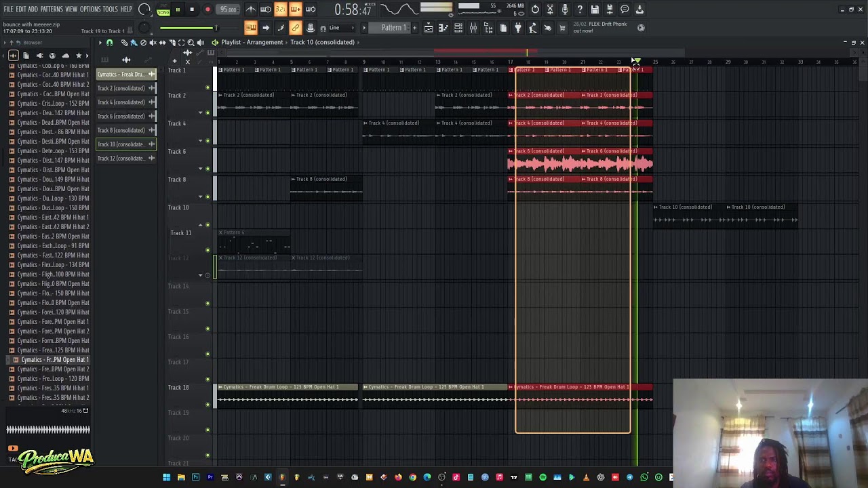Toggle the record button

(208, 9)
